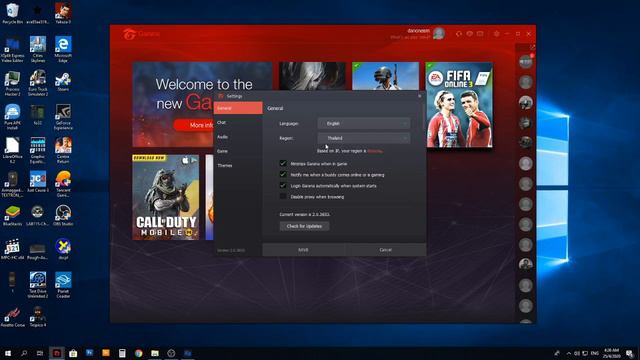Click the Garena logo in header

[141, 34]
